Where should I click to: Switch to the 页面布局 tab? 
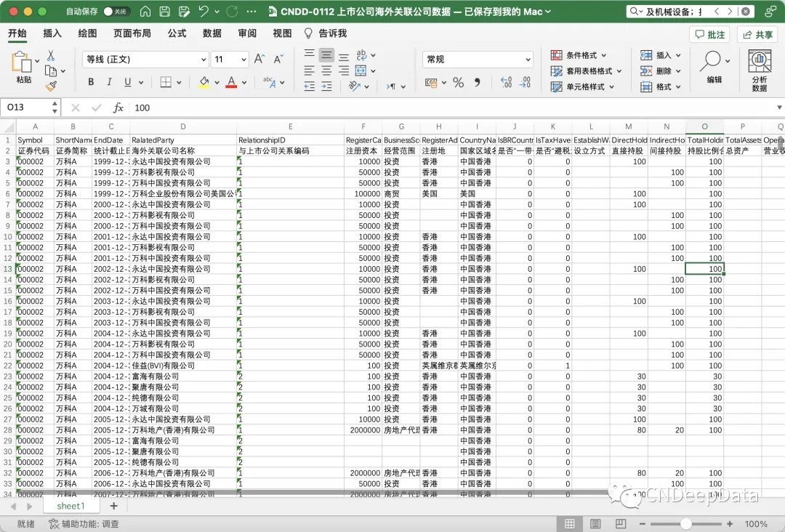tap(132, 33)
